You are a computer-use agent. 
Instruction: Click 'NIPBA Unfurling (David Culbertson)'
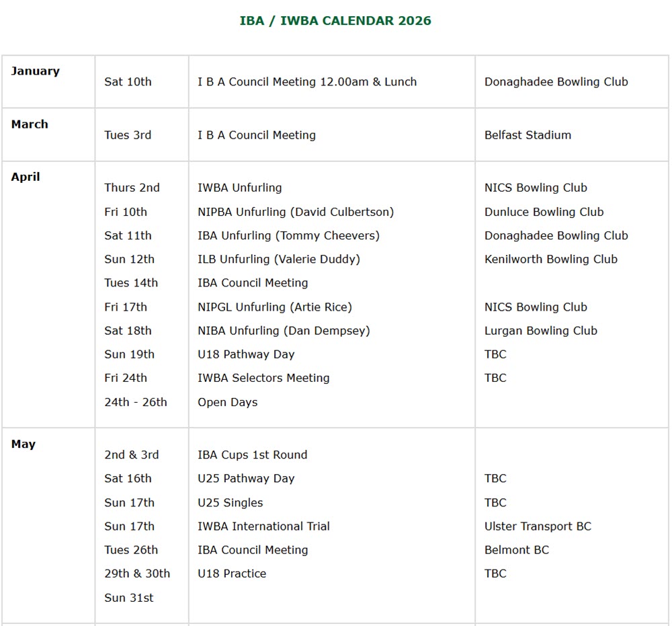(x=296, y=212)
